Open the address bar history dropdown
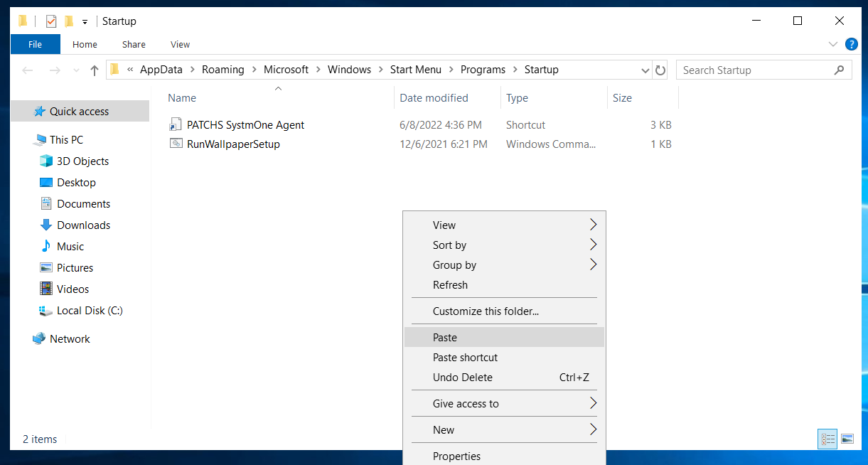868x465 pixels. coord(645,70)
